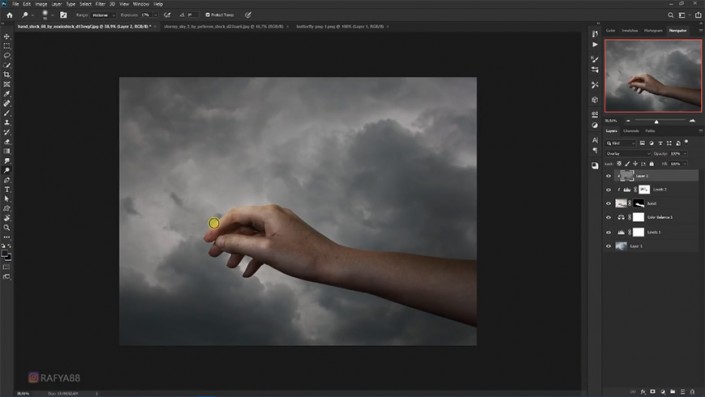Open the layer Opacity dropdown
The height and width of the screenshot is (397, 705).
685,154
